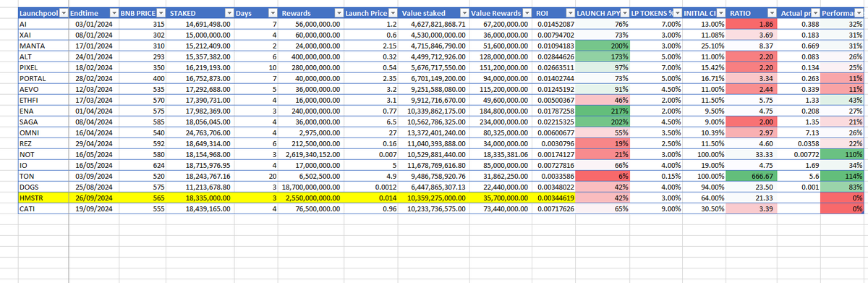Open the STAKED column filter dropdown
The height and width of the screenshot is (283, 868).
click(229, 14)
